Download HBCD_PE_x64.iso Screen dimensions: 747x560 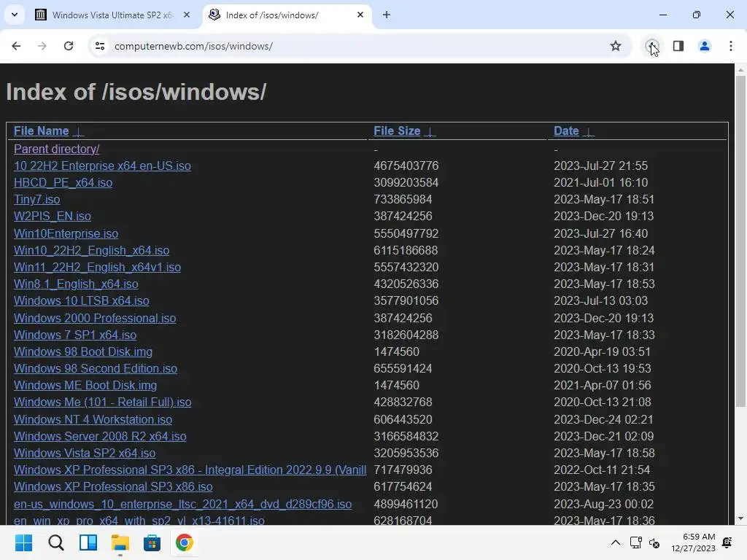63,182
